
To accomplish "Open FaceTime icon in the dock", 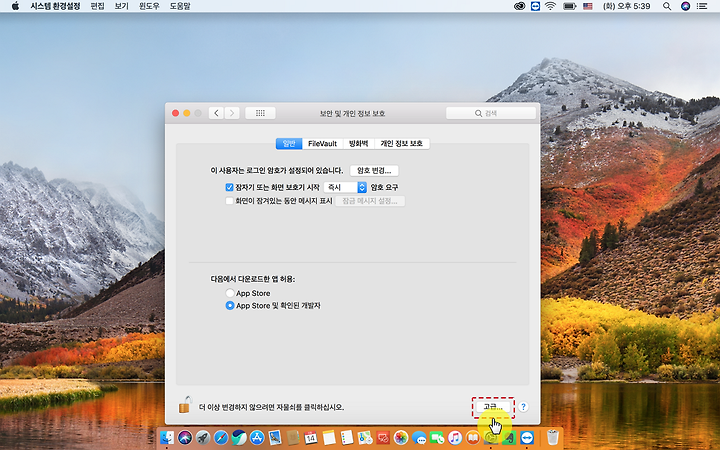I will tap(437, 438).
